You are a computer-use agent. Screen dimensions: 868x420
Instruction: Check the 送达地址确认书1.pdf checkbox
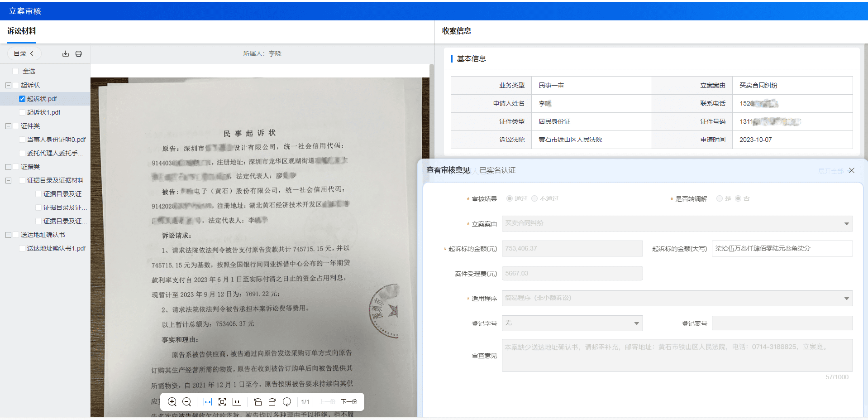point(22,248)
